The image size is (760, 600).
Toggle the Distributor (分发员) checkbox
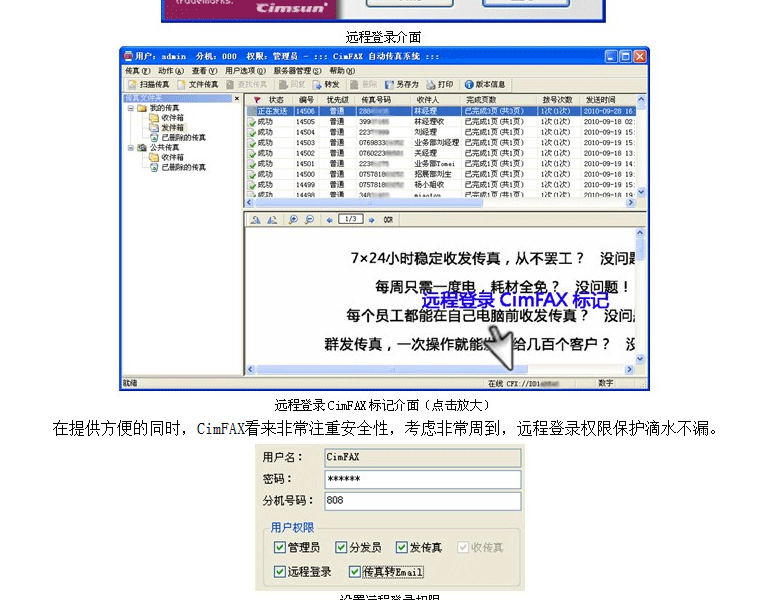[x=341, y=548]
